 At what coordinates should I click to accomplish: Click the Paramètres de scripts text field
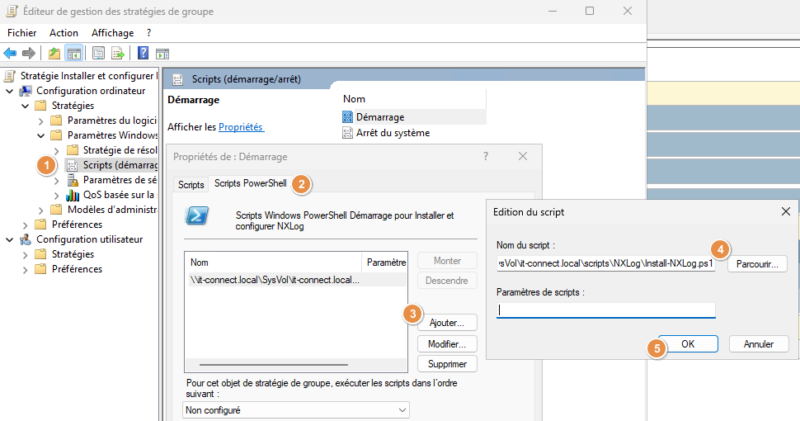[605, 310]
